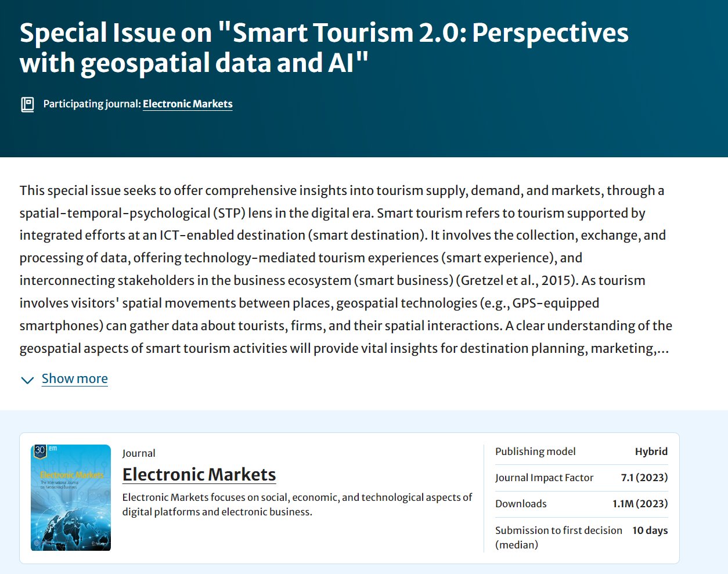Expand the description with Show more
The width and height of the screenshot is (728, 574).
point(75,379)
